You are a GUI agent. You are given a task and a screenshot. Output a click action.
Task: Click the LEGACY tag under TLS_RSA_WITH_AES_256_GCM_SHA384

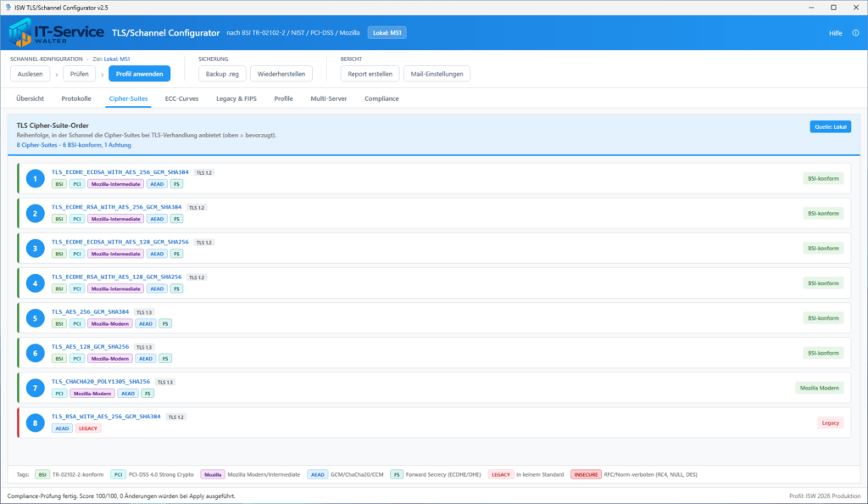point(88,428)
